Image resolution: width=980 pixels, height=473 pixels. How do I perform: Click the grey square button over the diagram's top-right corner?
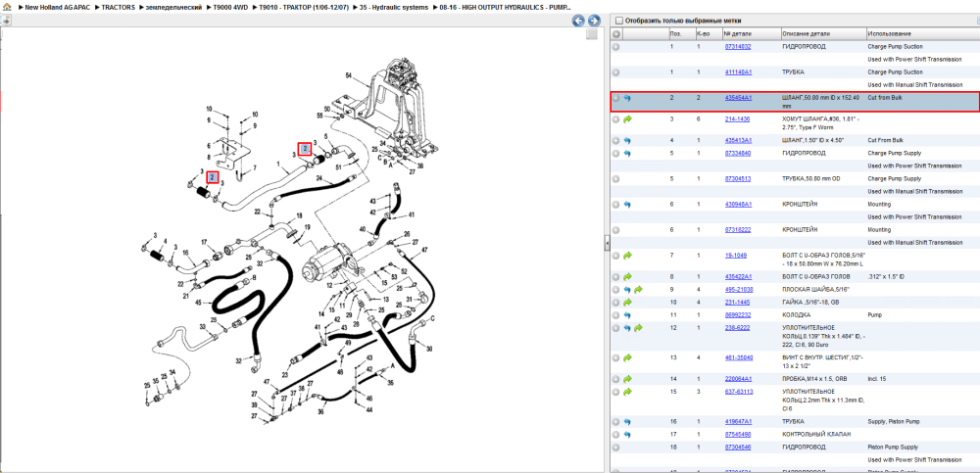591,34
